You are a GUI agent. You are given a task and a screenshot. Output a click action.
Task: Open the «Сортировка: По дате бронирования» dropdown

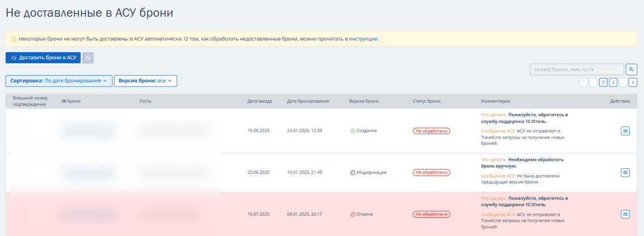click(58, 81)
